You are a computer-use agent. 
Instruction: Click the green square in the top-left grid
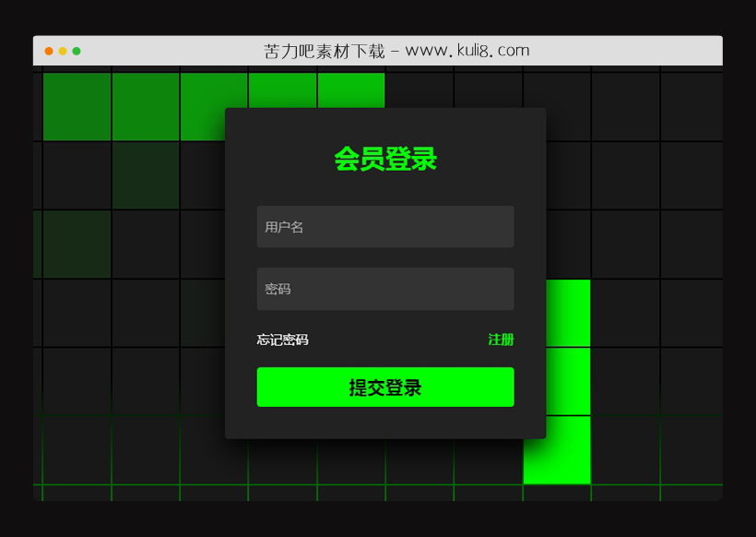click(x=77, y=105)
